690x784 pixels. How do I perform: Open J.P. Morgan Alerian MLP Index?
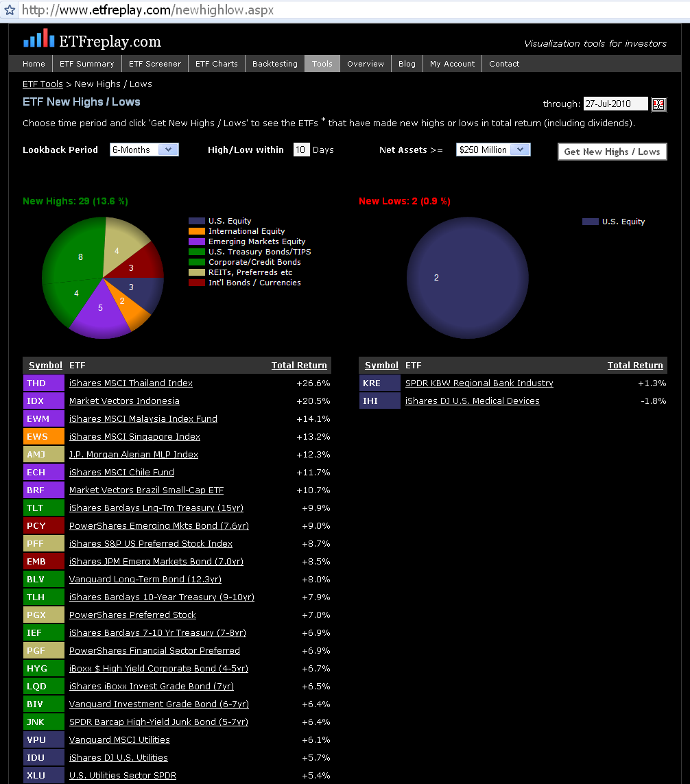tap(134, 455)
